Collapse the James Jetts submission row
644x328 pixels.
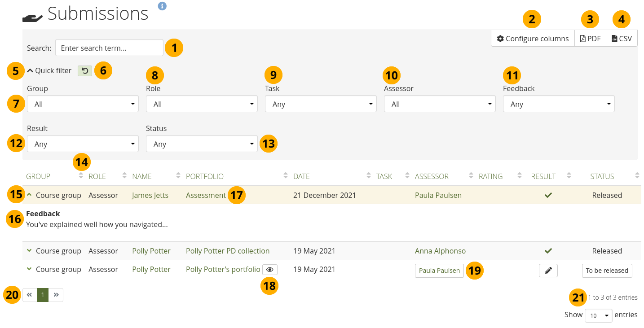(x=30, y=195)
